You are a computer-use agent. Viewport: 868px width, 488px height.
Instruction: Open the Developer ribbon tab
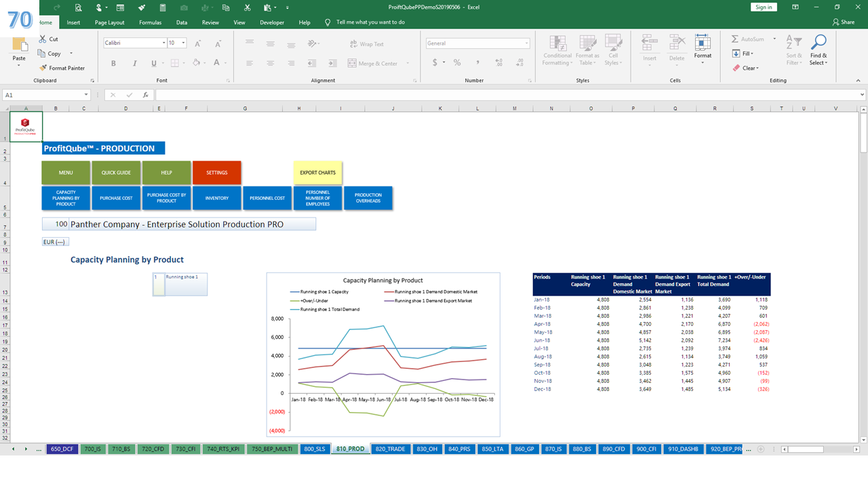(272, 22)
